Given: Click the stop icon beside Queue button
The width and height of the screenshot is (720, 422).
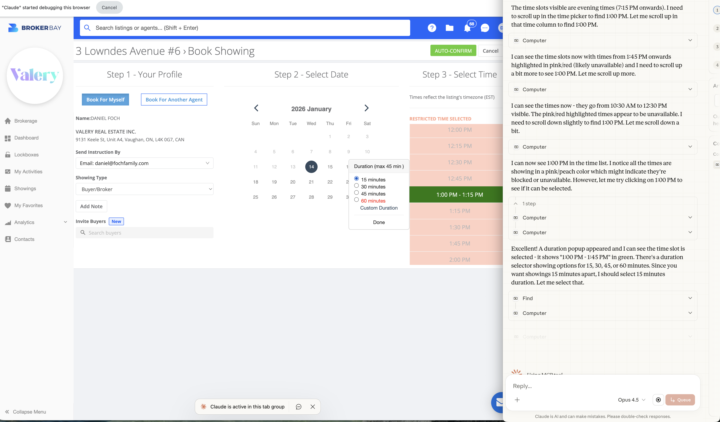Looking at the screenshot, I should [658, 399].
